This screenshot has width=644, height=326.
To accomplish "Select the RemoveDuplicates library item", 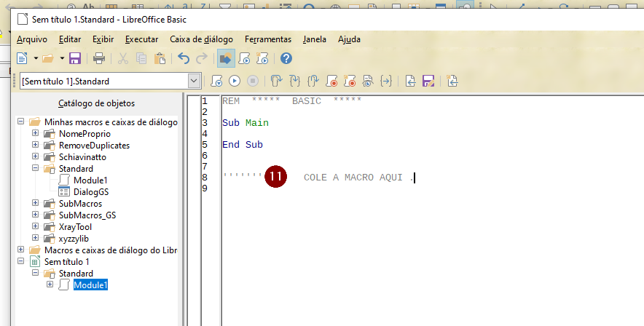I will [x=94, y=146].
